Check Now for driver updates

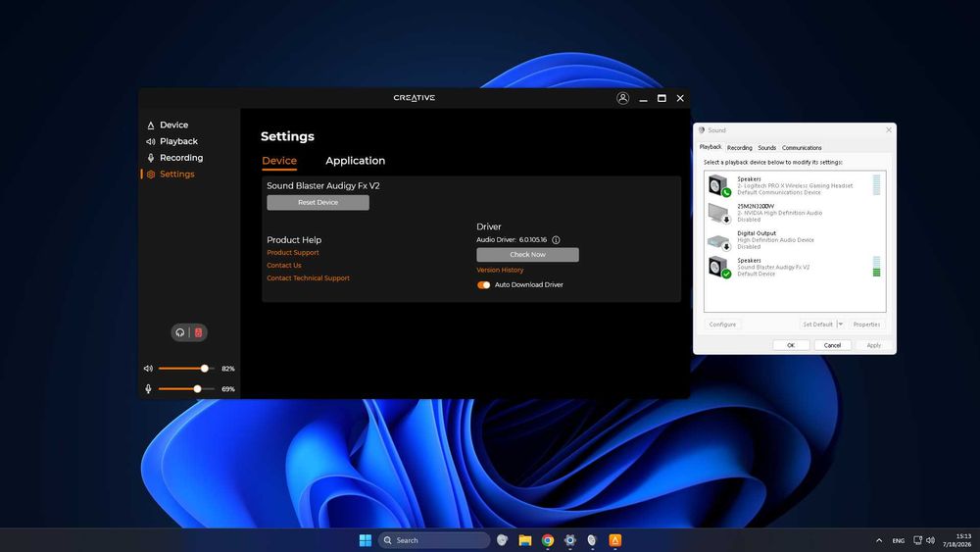tap(527, 255)
